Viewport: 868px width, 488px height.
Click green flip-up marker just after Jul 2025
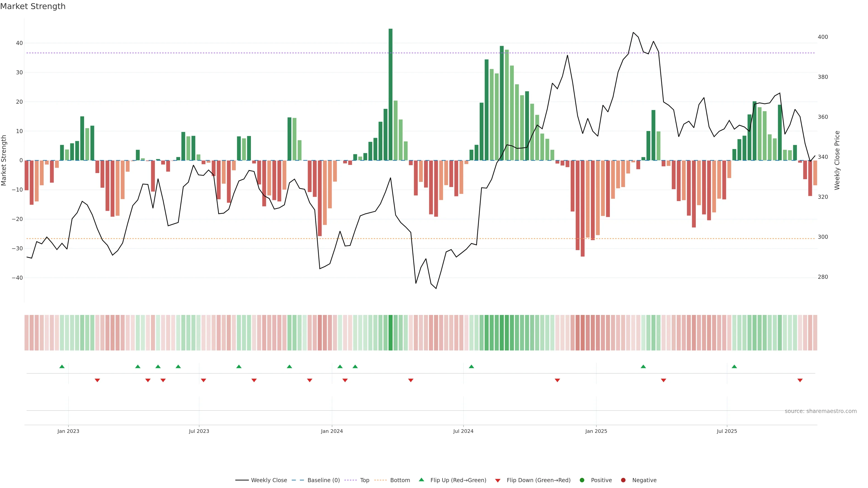click(734, 366)
